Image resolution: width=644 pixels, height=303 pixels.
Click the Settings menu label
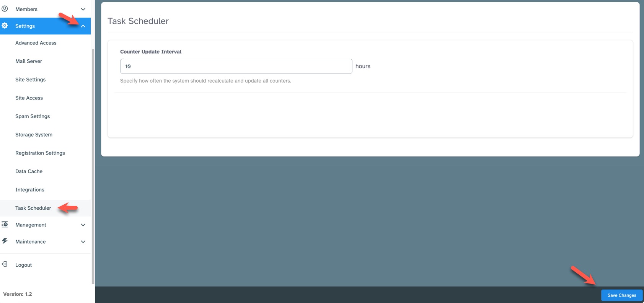(x=25, y=26)
